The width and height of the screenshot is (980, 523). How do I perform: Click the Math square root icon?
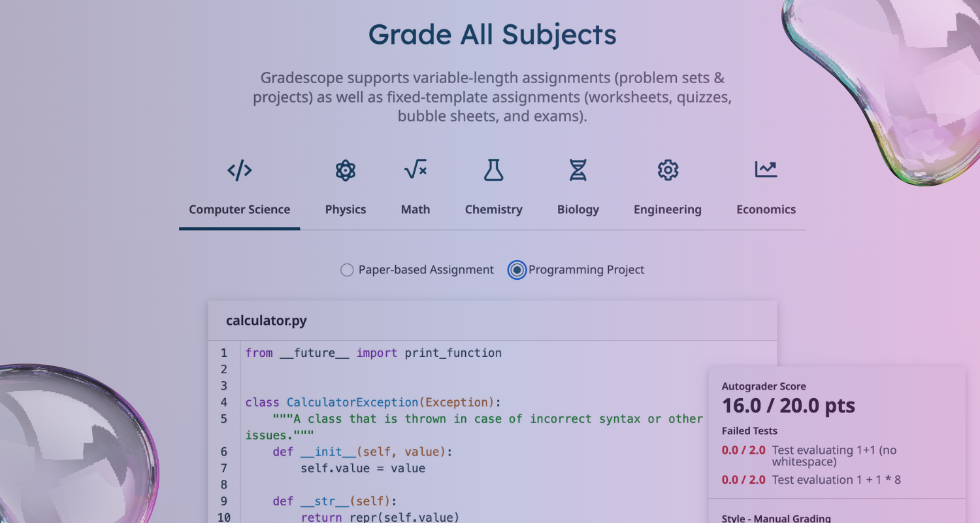click(x=416, y=170)
